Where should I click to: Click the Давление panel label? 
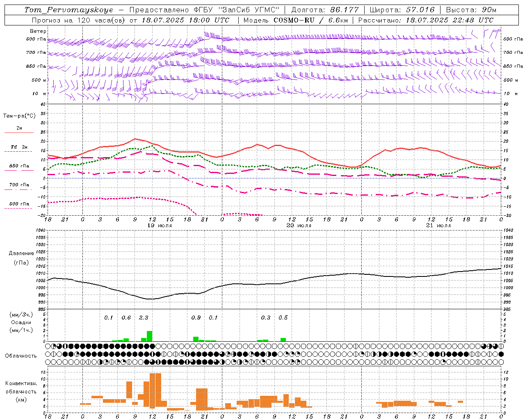click(21, 253)
